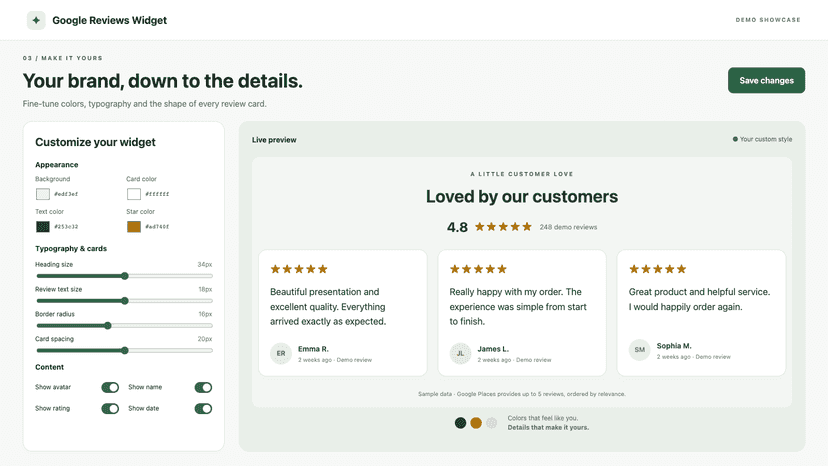Click the 248 demo reviews text
Screen dimensions: 828x466
coord(568,227)
